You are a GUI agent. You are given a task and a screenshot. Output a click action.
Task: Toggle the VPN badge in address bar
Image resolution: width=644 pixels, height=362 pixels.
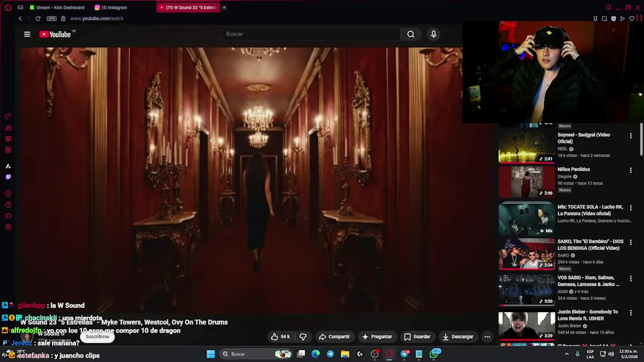[51, 19]
